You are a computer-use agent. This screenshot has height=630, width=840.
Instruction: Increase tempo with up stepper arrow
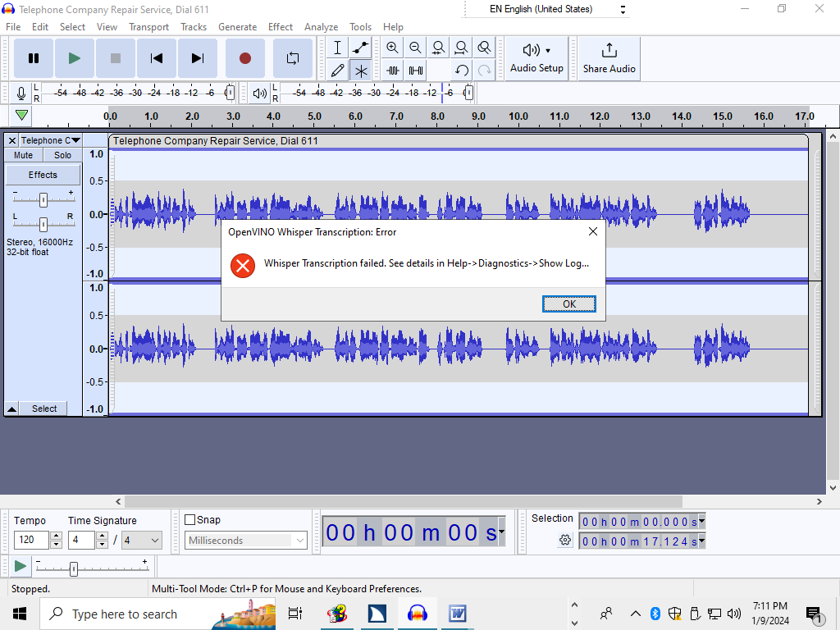[x=57, y=536]
